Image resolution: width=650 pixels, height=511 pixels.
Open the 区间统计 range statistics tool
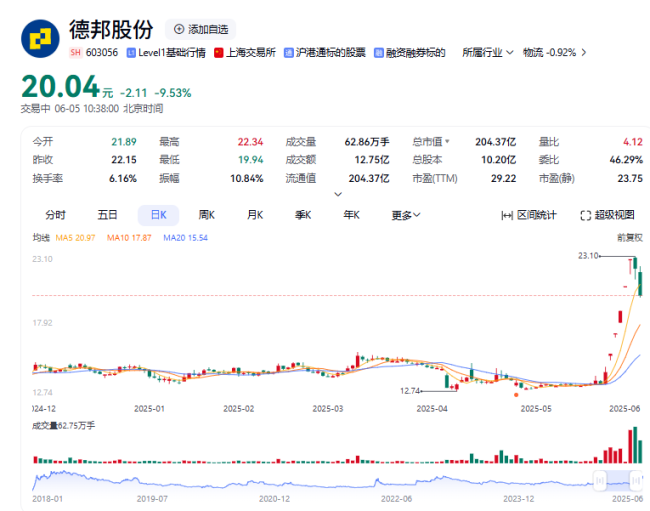coord(529,215)
